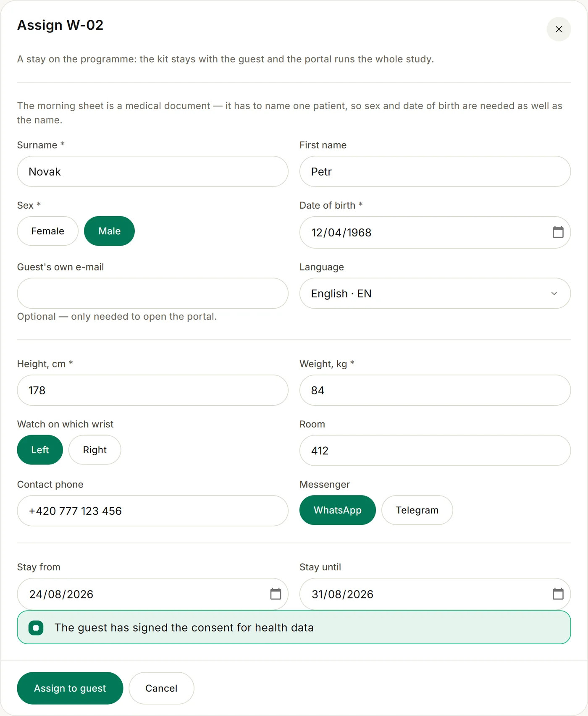The width and height of the screenshot is (588, 716).
Task: Select Male for sex
Action: 109,231
